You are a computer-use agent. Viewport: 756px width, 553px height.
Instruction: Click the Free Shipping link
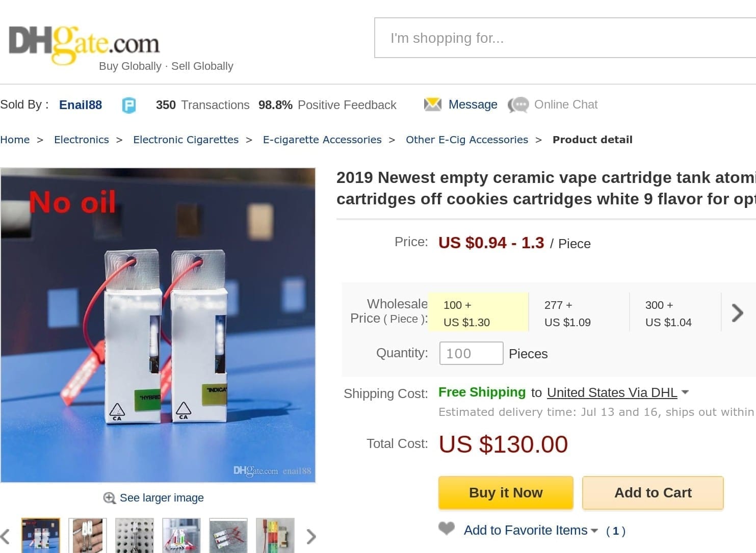pos(481,392)
